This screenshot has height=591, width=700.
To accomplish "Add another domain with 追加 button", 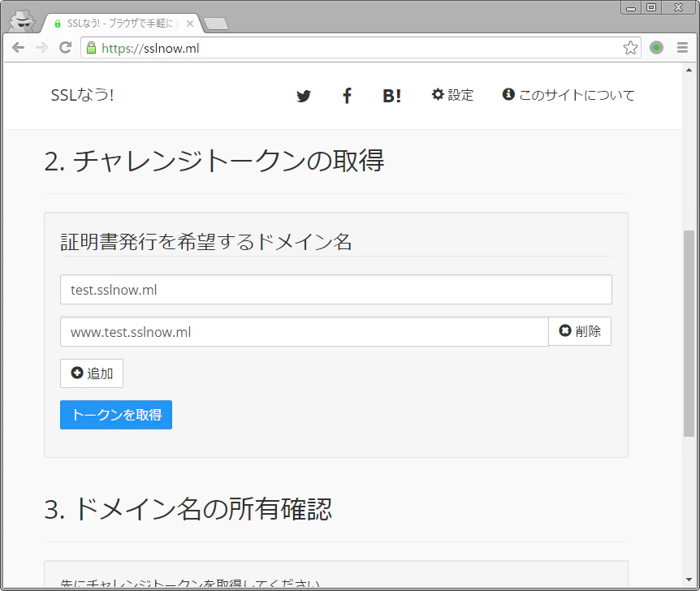I will coord(92,373).
